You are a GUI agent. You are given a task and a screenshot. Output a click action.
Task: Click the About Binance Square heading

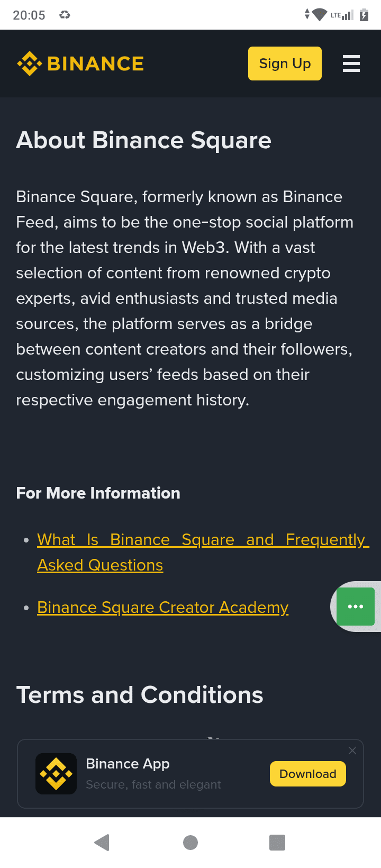[x=144, y=140]
